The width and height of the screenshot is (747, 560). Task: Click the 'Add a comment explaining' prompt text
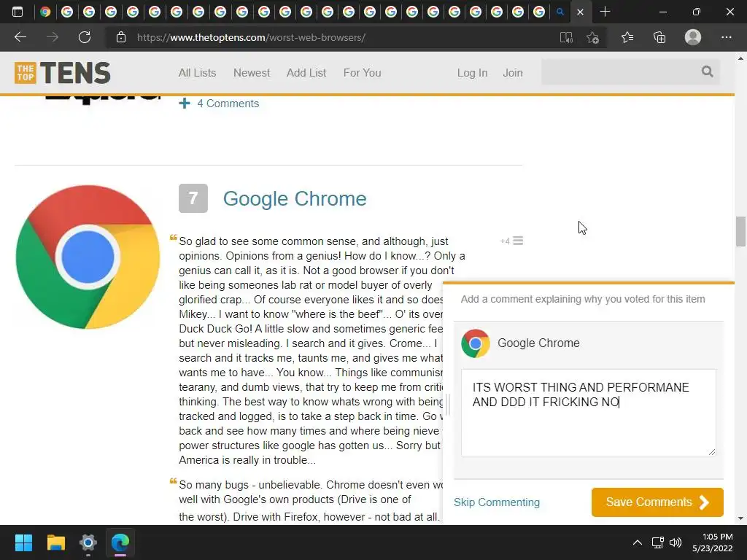[x=583, y=299]
